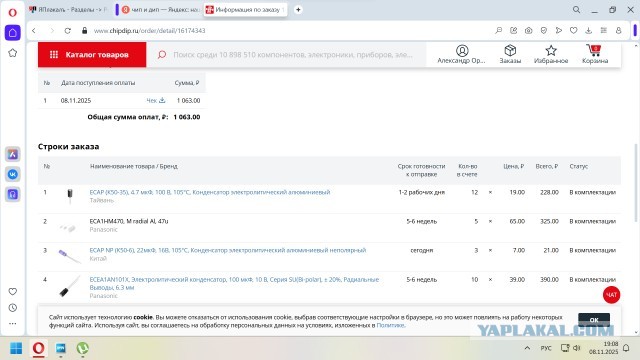Add page to bookmarks heart in address bar
Image resolution: width=640 pixels, height=360 pixels.
[573, 31]
